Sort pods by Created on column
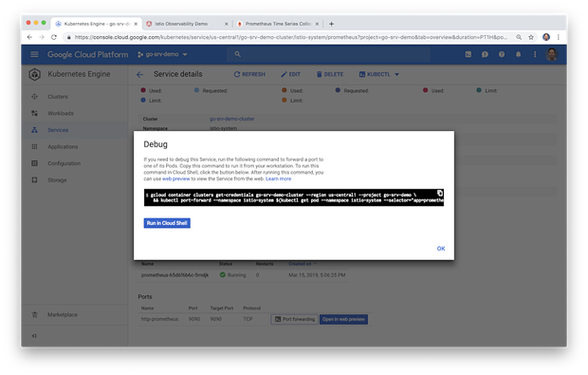The image size is (588, 375). [x=303, y=264]
